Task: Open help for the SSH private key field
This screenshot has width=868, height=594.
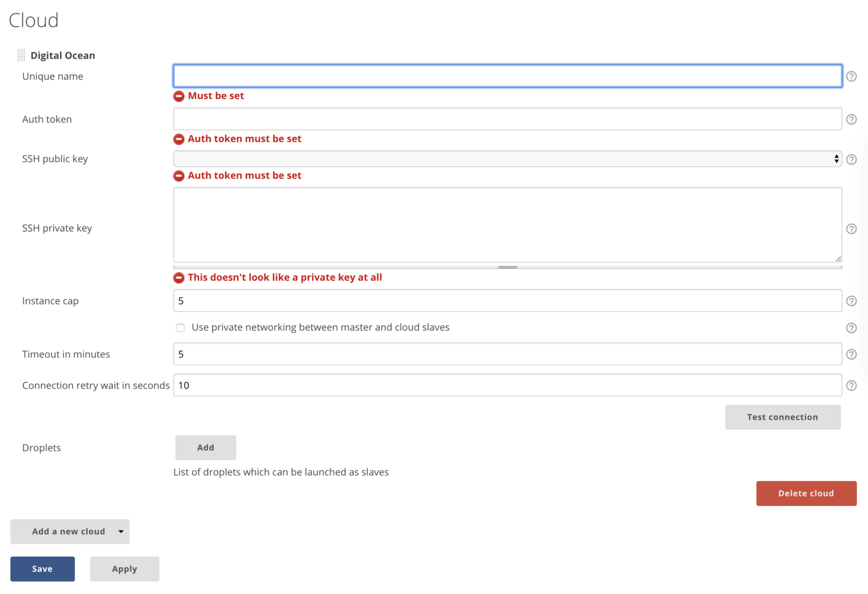Action: 852,228
